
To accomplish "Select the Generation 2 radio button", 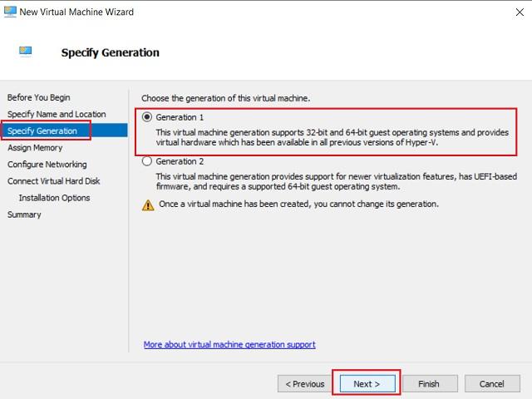I will click(147, 161).
